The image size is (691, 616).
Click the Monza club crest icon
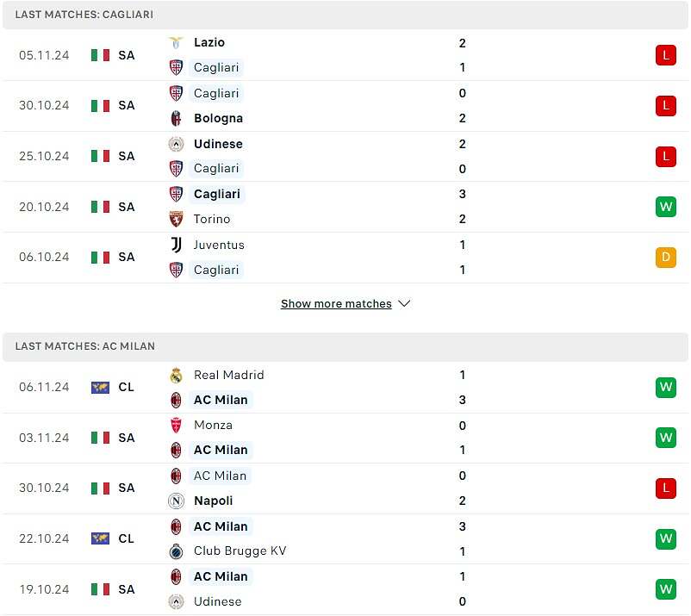176,426
